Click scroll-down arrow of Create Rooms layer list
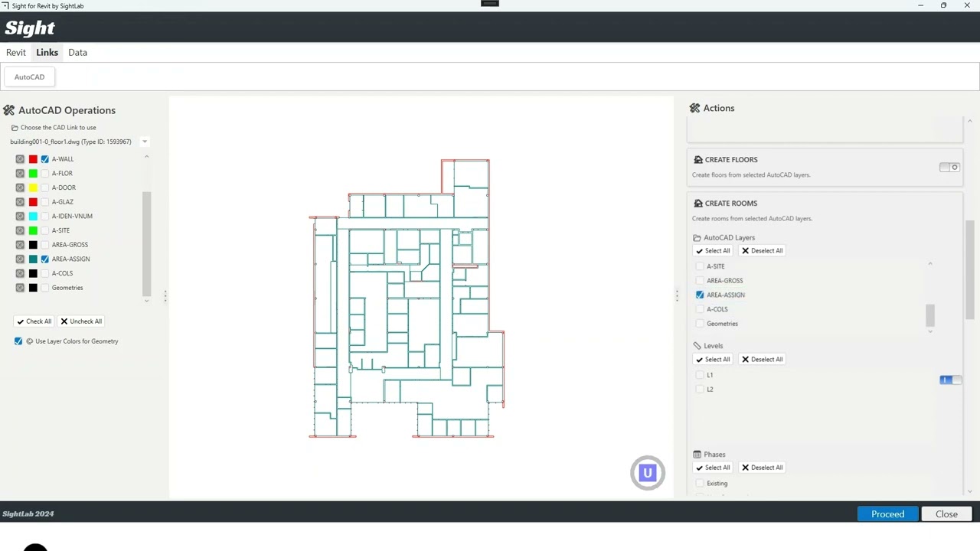Image resolution: width=980 pixels, height=551 pixels. pos(930,331)
